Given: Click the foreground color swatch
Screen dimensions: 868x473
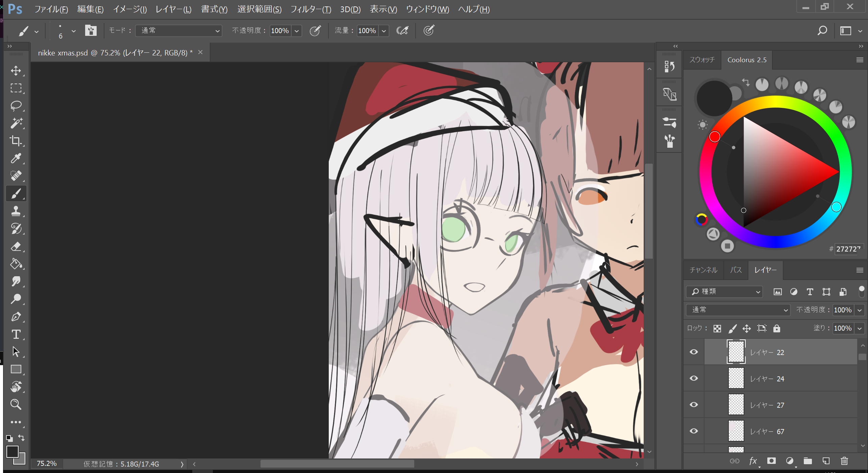Looking at the screenshot, I should click(12, 451).
